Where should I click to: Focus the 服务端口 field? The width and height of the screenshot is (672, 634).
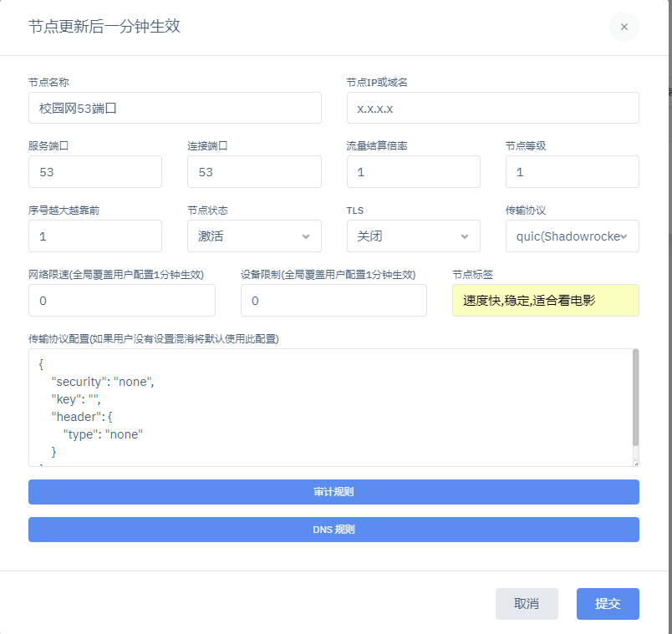point(94,172)
